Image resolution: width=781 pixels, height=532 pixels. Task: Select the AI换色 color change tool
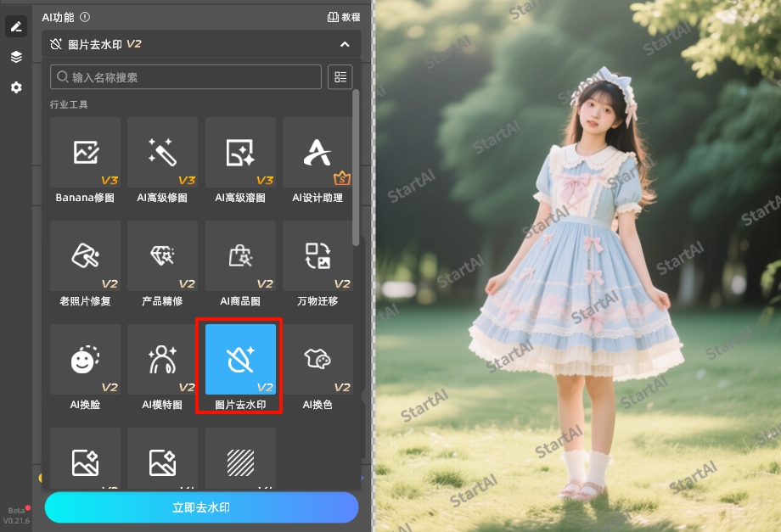pos(317,359)
